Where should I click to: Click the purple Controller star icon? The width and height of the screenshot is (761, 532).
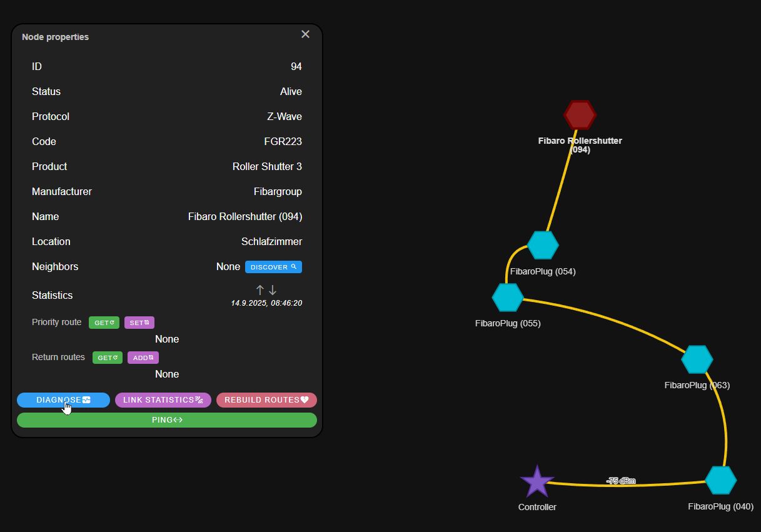(537, 482)
